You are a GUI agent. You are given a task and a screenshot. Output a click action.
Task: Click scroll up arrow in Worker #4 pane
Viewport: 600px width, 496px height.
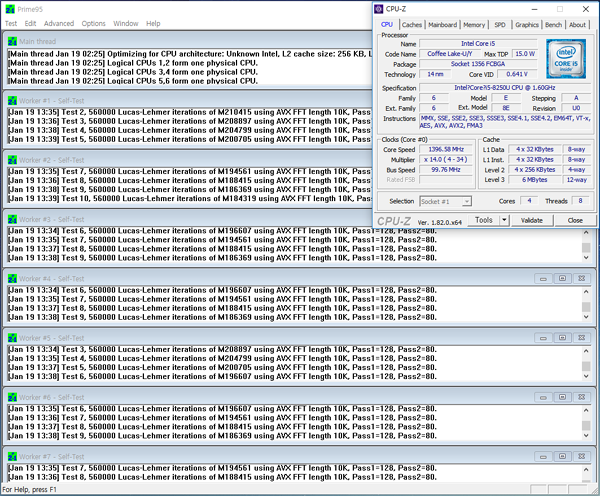(x=586, y=292)
